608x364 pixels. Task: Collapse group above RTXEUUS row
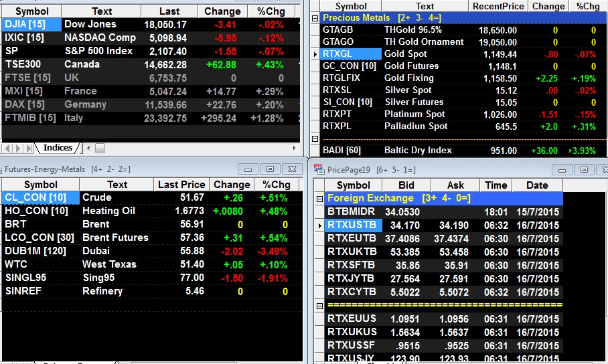click(319, 306)
